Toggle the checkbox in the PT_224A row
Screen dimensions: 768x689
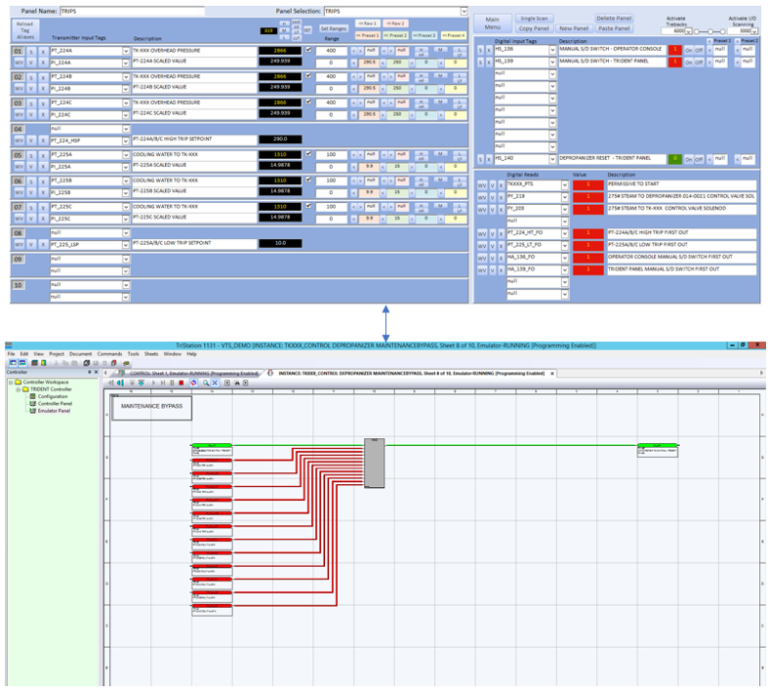pos(309,50)
